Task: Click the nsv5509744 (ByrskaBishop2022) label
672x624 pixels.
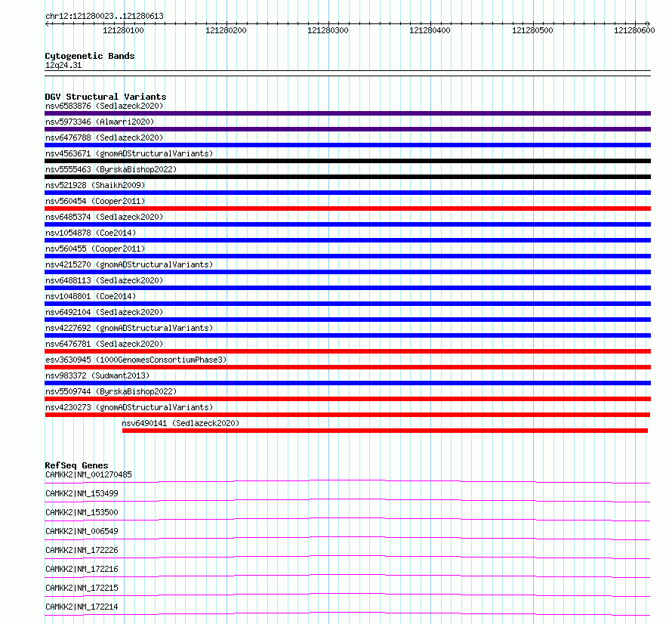Action: coord(111,391)
